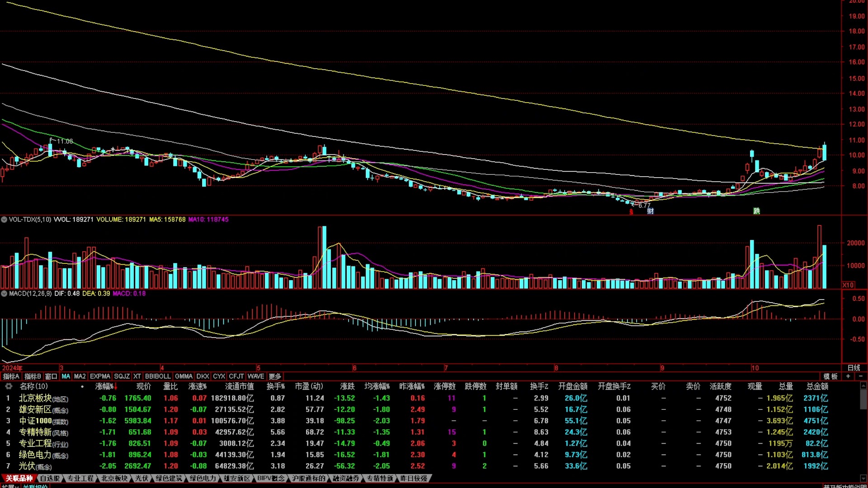
Task: Sort by 活跃度 column header
Action: point(721,386)
